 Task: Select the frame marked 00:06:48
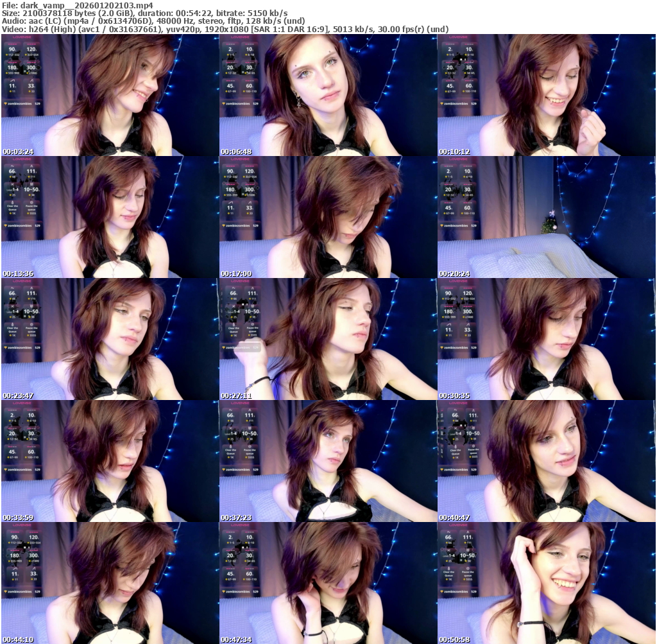click(x=328, y=95)
